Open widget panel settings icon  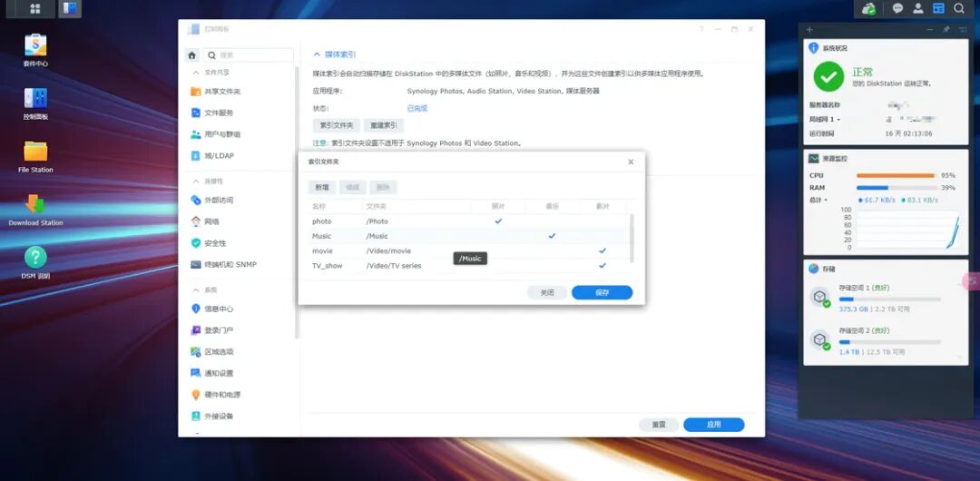[961, 29]
